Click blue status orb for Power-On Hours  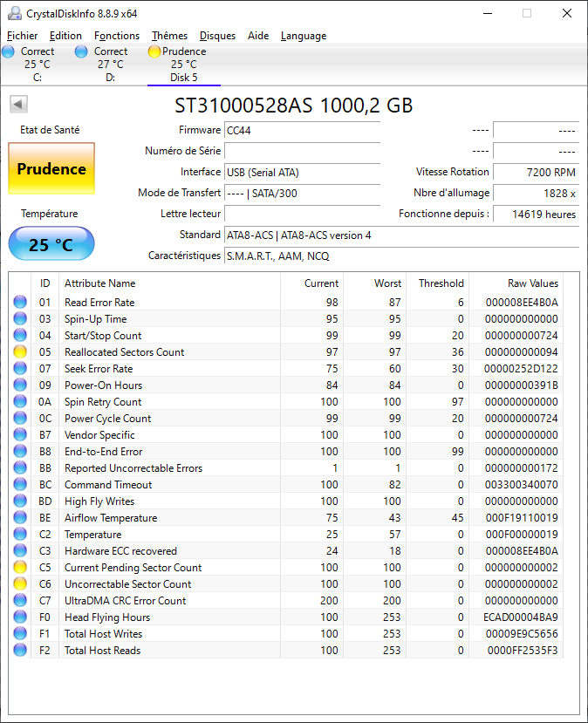pos(20,385)
